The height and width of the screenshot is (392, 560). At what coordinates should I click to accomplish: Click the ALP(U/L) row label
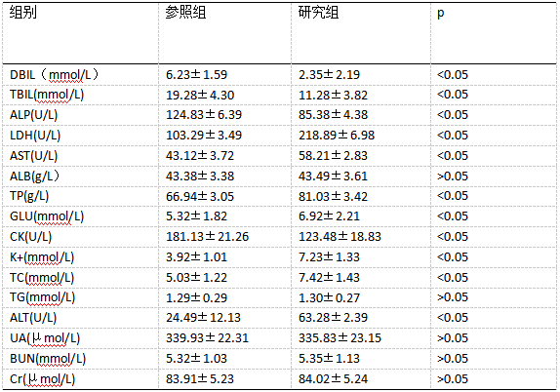[x=33, y=115]
